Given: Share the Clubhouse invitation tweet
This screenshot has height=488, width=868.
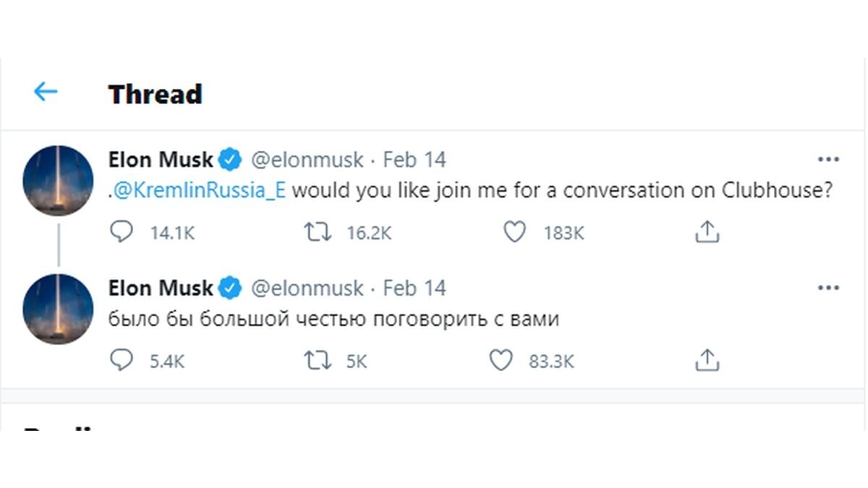Looking at the screenshot, I should (x=707, y=232).
